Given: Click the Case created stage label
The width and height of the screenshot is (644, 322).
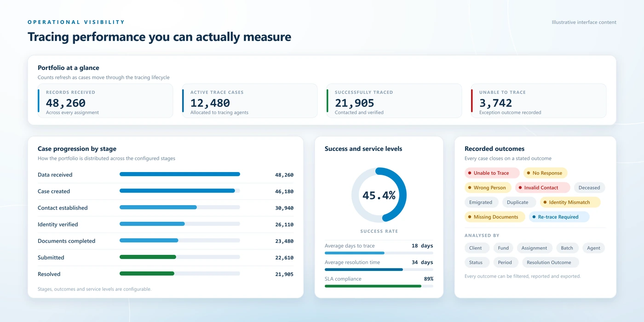Looking at the screenshot, I should pos(54,191).
